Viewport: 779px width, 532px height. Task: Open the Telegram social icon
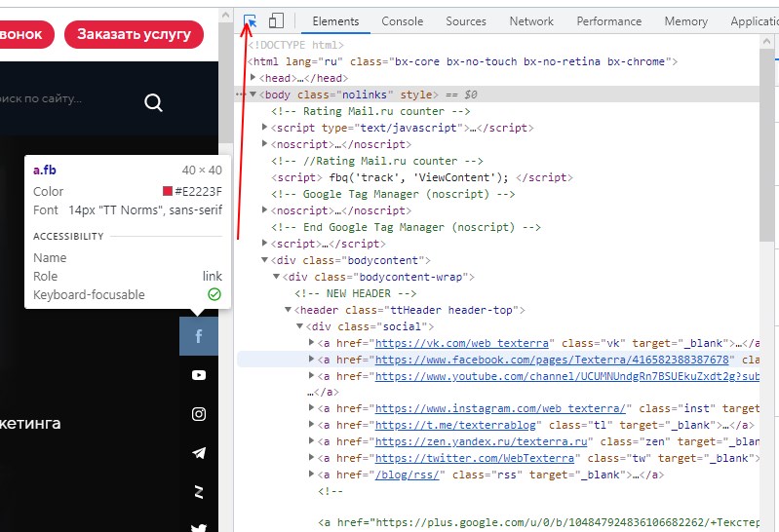point(199,453)
